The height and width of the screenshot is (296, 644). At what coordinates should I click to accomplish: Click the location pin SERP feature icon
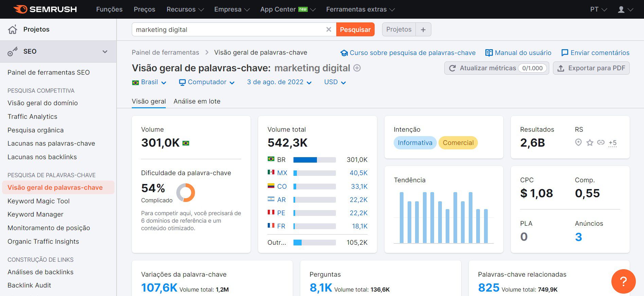pos(578,143)
